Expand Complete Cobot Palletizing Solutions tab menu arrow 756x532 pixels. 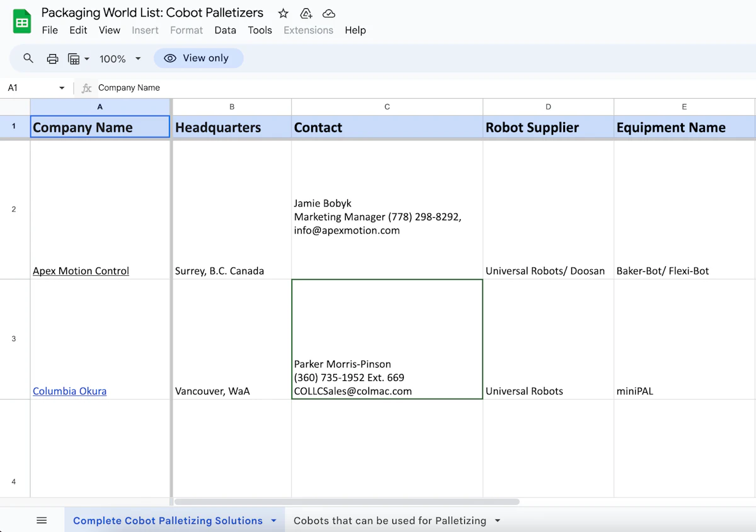(273, 521)
